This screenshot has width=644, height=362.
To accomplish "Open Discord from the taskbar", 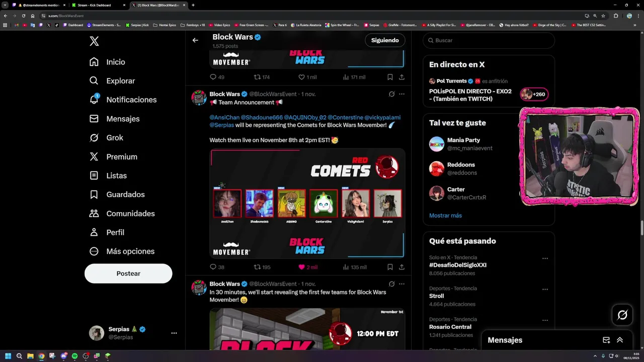I will click(x=63, y=356).
